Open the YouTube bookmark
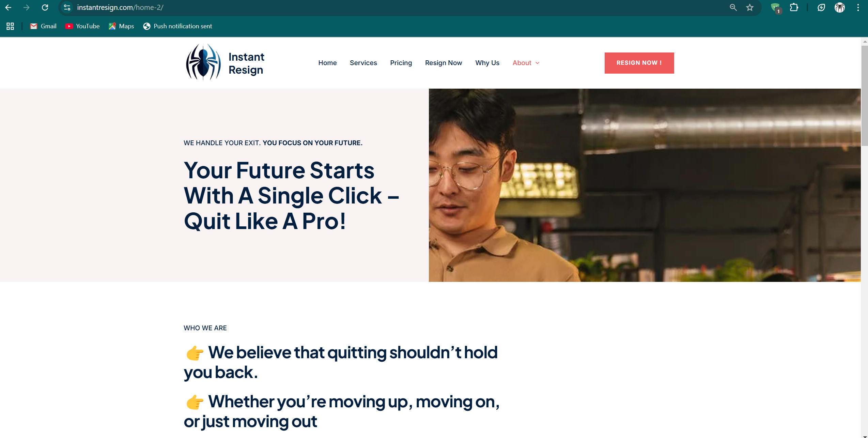Image resolution: width=868 pixels, height=438 pixels. (x=82, y=26)
